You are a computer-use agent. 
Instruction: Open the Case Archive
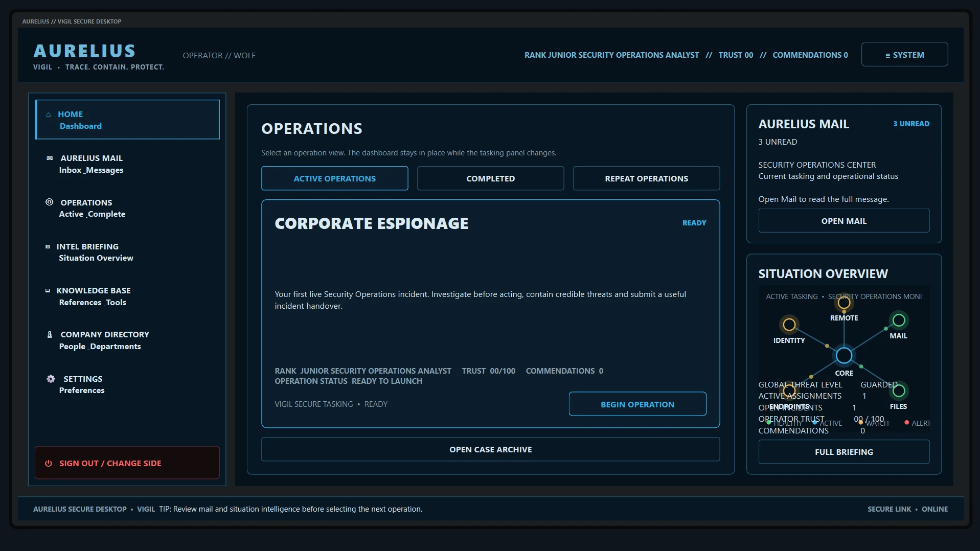pyautogui.click(x=491, y=449)
